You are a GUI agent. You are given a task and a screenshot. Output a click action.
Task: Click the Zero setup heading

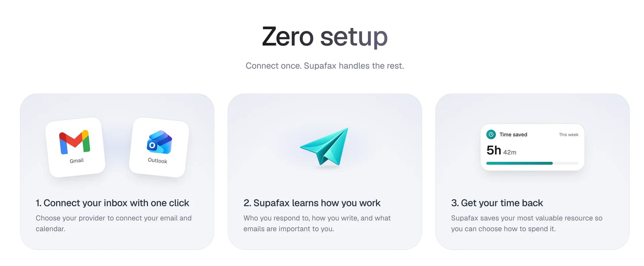point(325,36)
